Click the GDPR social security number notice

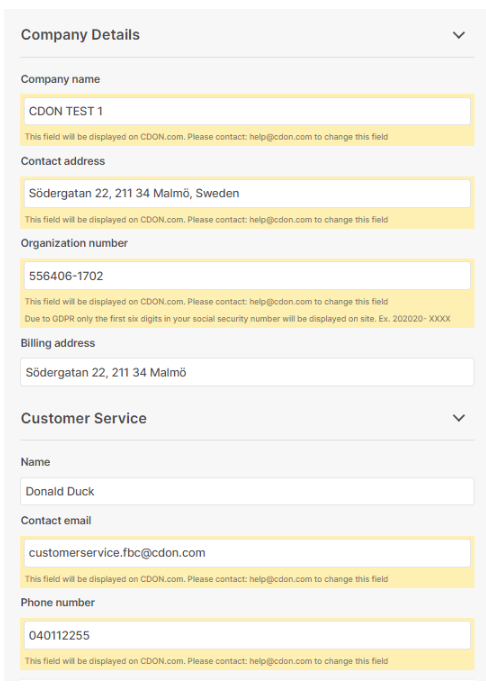(x=237, y=319)
